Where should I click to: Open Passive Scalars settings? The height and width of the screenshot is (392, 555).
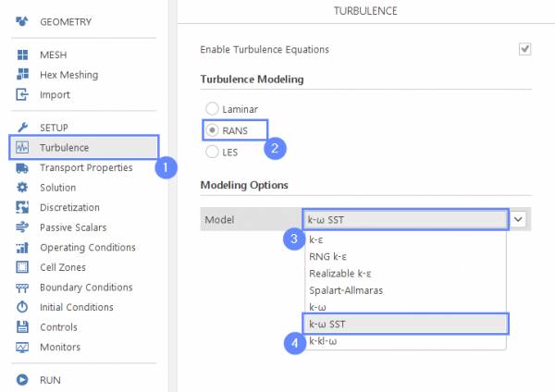pyautogui.click(x=72, y=227)
